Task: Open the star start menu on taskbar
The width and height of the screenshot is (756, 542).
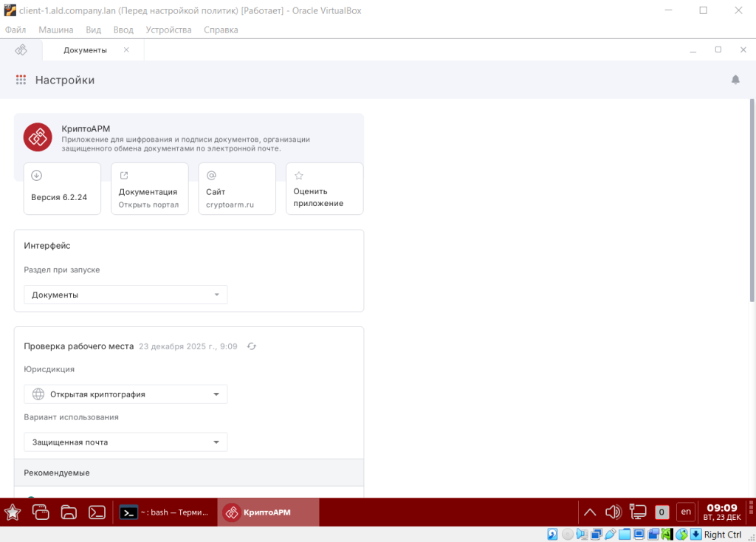Action: (13, 512)
